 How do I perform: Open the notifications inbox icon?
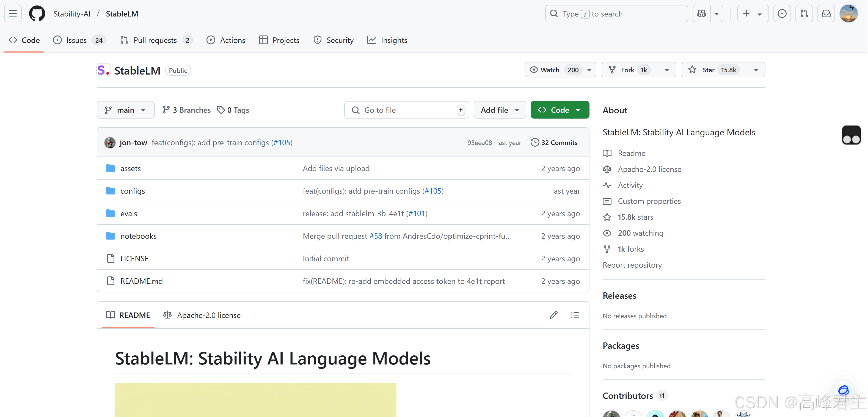pos(826,13)
